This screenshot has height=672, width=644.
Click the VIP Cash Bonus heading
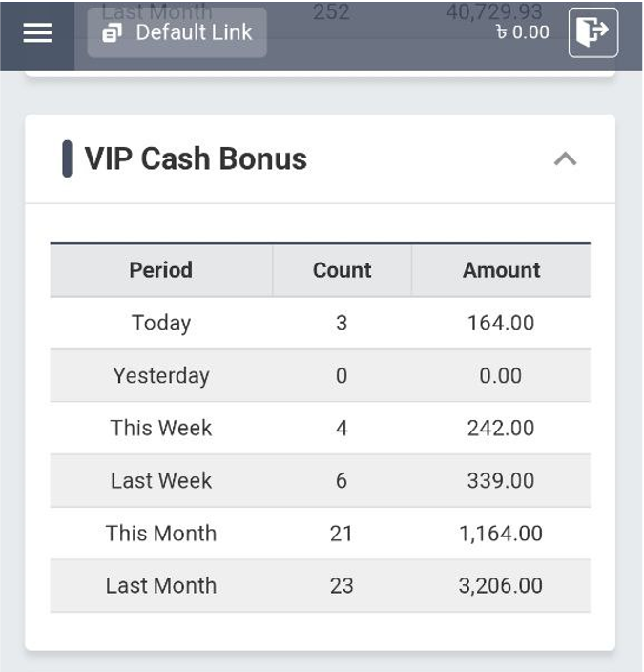pos(196,158)
